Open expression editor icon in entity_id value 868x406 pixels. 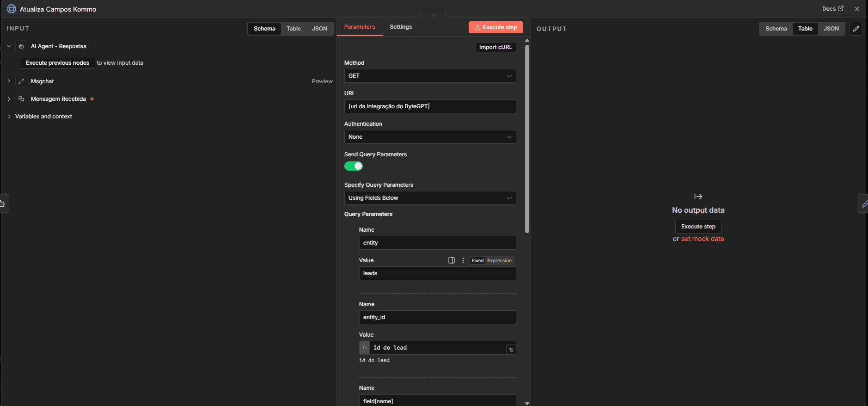point(511,350)
